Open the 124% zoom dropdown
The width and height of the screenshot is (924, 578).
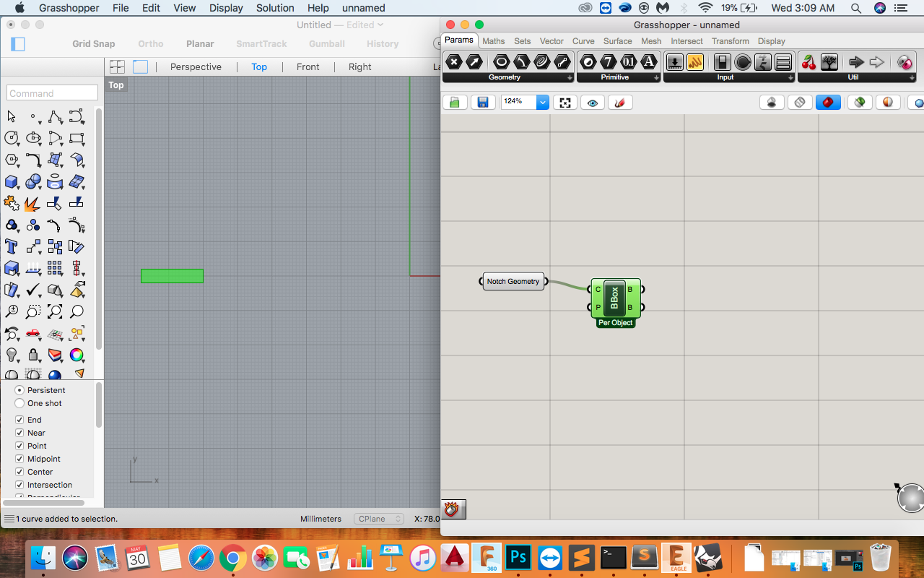(543, 103)
